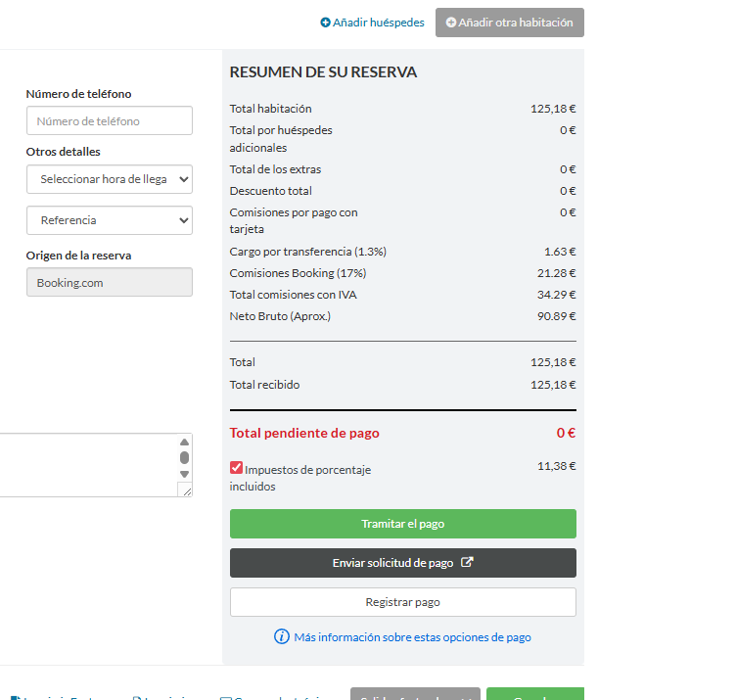Click the external link icon on Enviar solicitud
The width and height of the screenshot is (736, 700).
pyautogui.click(x=467, y=563)
